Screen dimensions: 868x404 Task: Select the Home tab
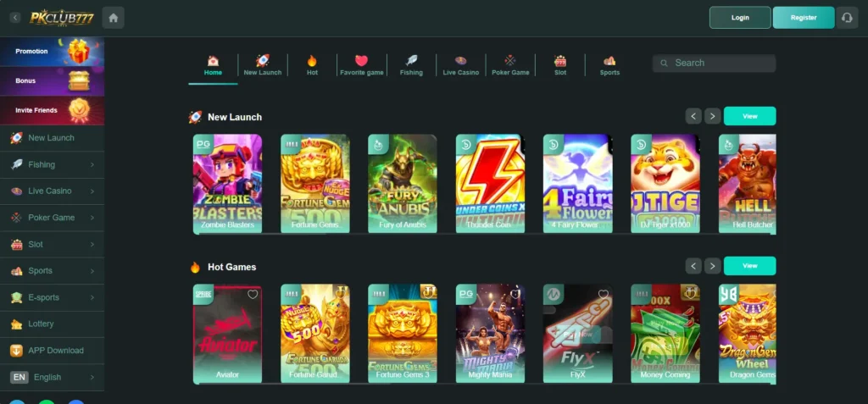click(x=213, y=66)
